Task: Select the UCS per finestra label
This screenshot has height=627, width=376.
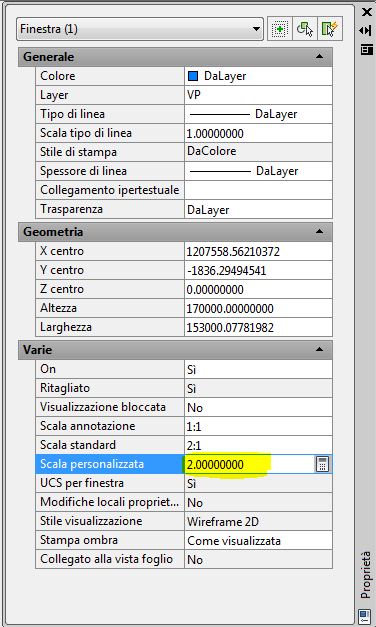Action: [x=82, y=483]
